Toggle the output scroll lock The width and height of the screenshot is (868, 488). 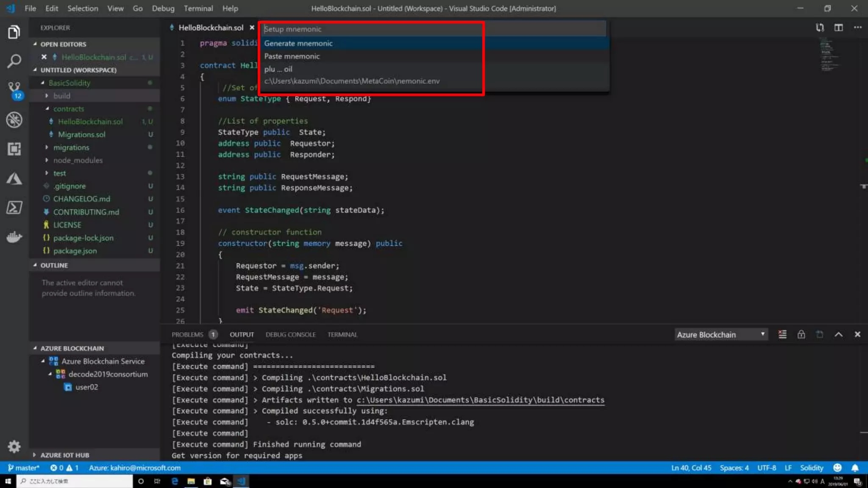(x=801, y=335)
